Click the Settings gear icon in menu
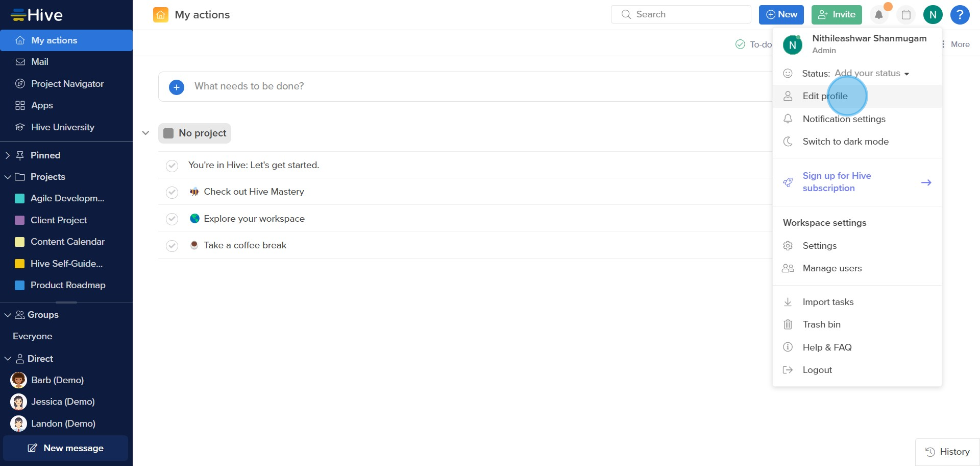Screen dimensions: 980x466 (788, 246)
